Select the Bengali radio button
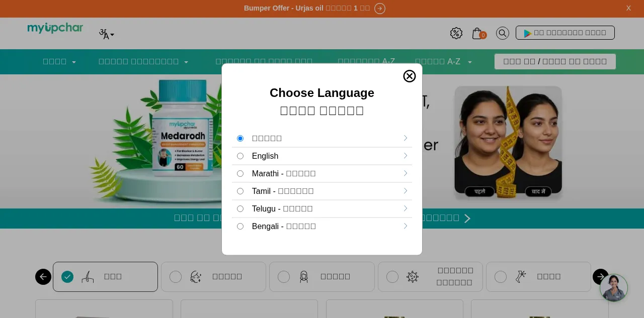Image resolution: width=644 pixels, height=318 pixels. tap(240, 227)
